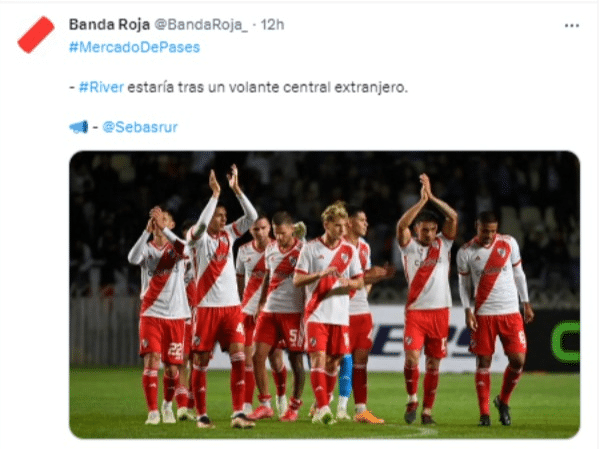This screenshot has height=449, width=604.
Task: Click the player with raised arms on the left
Action: tap(221, 297)
